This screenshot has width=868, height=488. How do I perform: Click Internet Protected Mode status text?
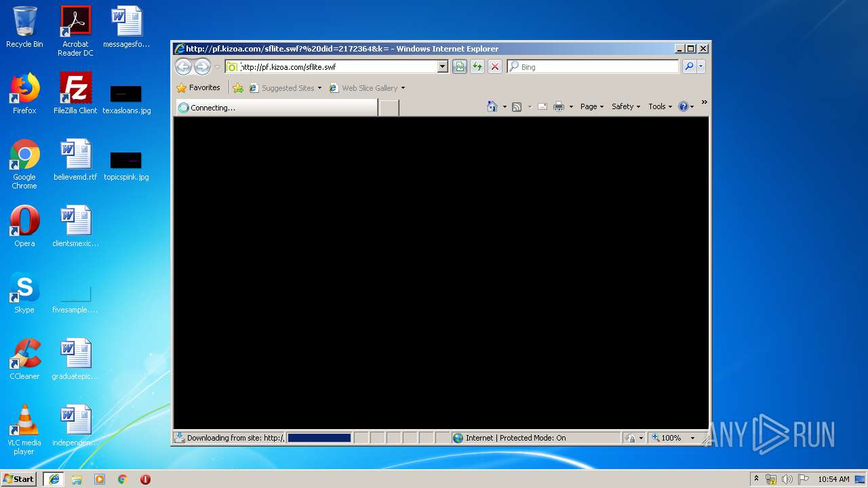(515, 438)
